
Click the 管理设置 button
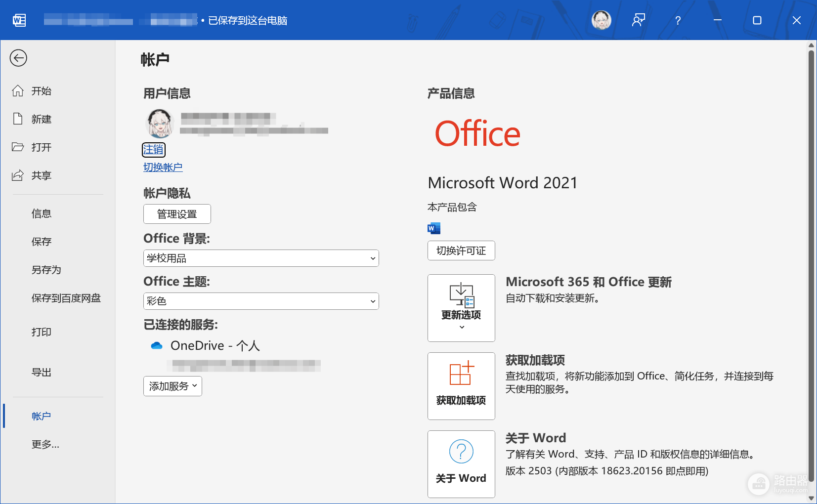pos(177,214)
